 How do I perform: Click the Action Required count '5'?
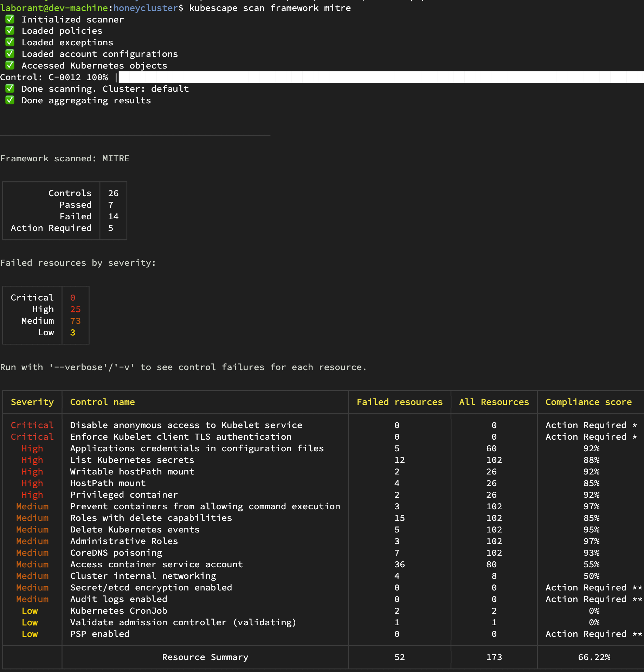(x=111, y=228)
